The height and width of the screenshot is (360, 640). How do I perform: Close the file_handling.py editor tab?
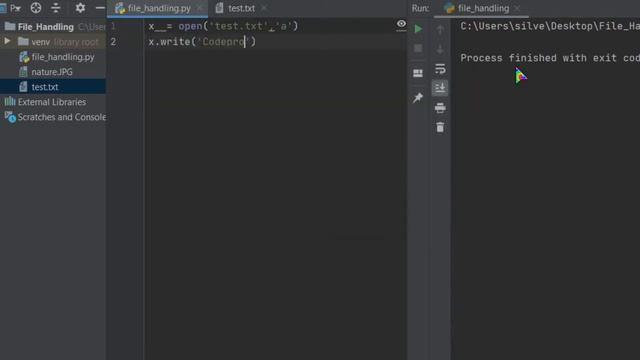[x=200, y=8]
